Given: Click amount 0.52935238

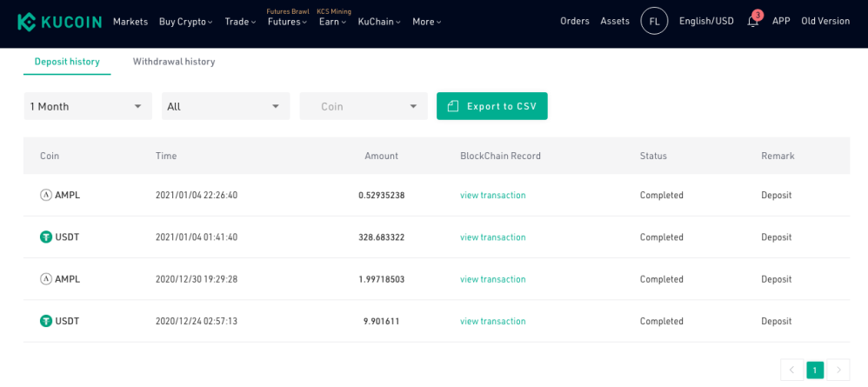Looking at the screenshot, I should (x=382, y=195).
